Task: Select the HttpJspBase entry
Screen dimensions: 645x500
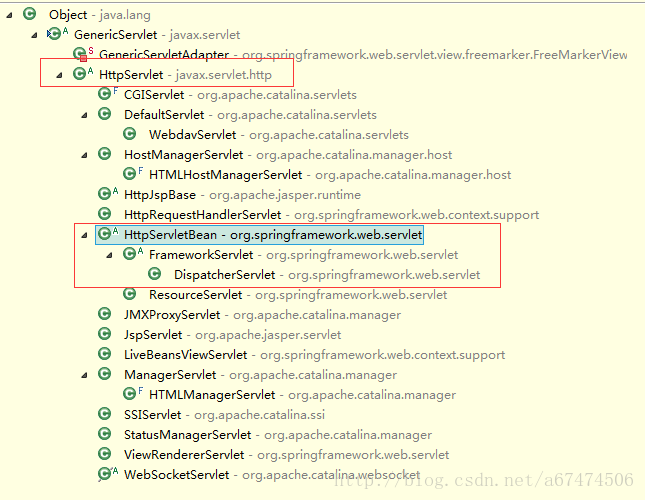Action: coord(242,194)
